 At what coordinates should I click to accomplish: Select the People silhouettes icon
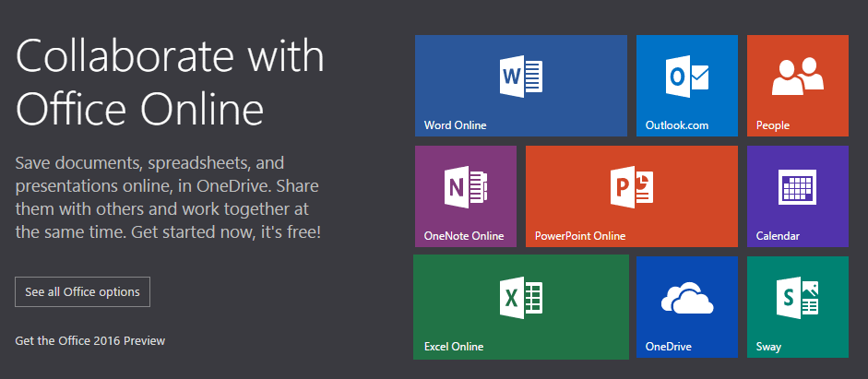coord(797,77)
